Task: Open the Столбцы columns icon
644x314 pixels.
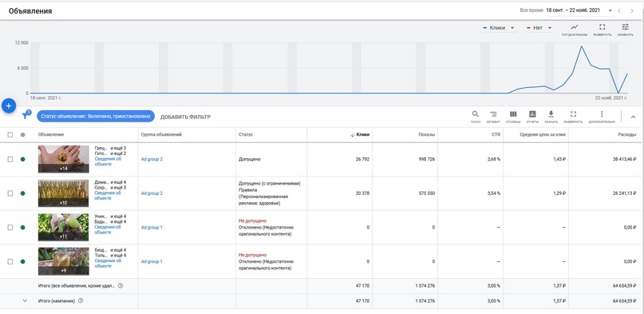Action: (x=513, y=117)
